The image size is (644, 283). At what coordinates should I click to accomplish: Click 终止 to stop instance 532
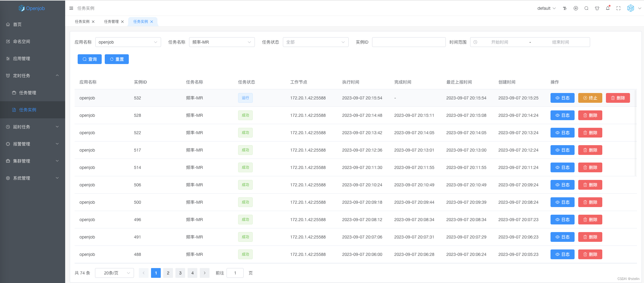590,98
